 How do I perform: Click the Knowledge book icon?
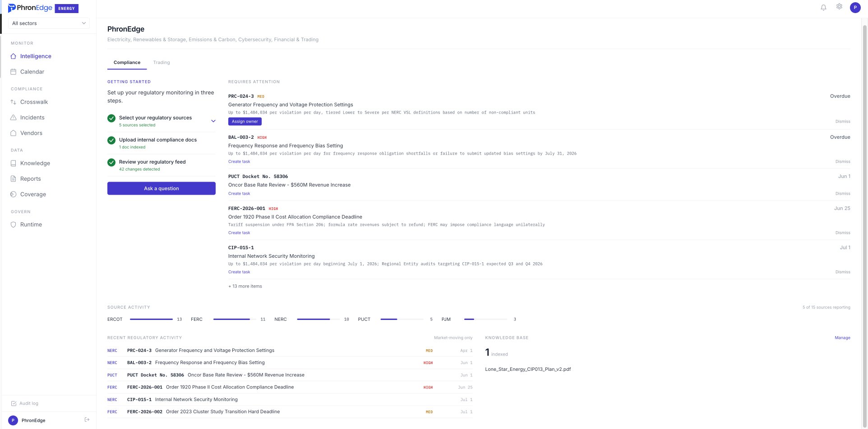click(x=14, y=163)
